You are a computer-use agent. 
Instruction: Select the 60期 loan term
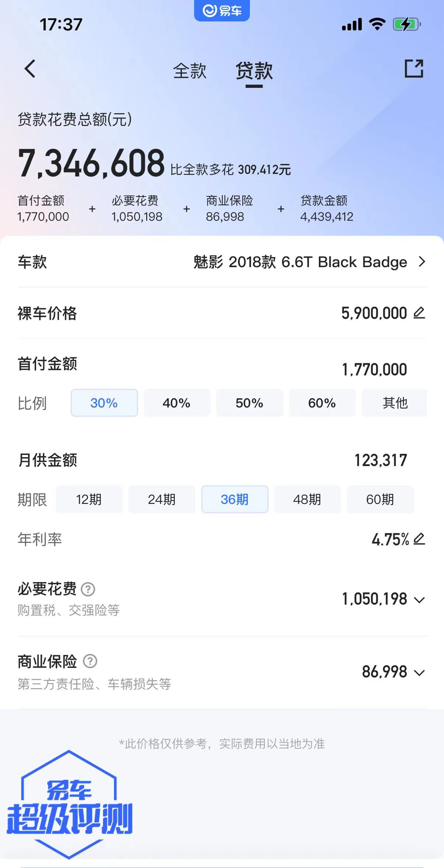[x=380, y=499]
